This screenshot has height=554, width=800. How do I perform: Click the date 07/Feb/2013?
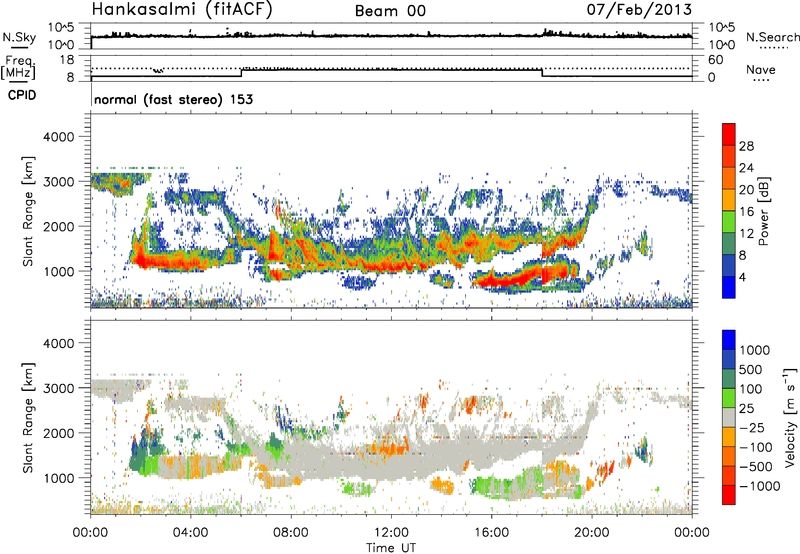pyautogui.click(x=639, y=9)
